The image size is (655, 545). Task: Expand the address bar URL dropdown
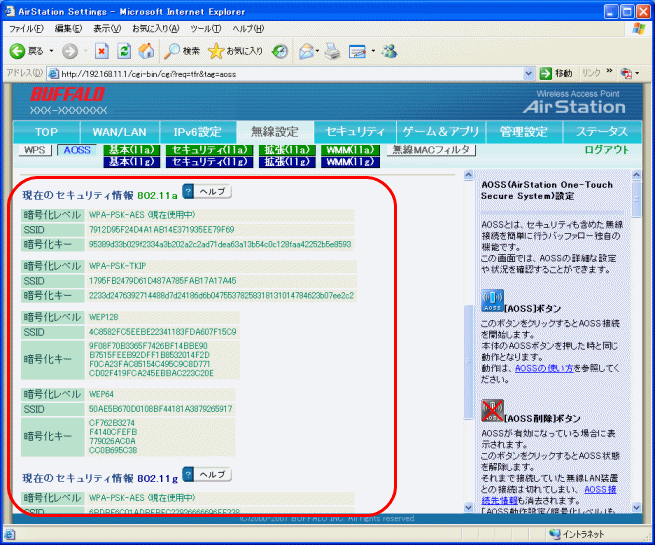(528, 74)
